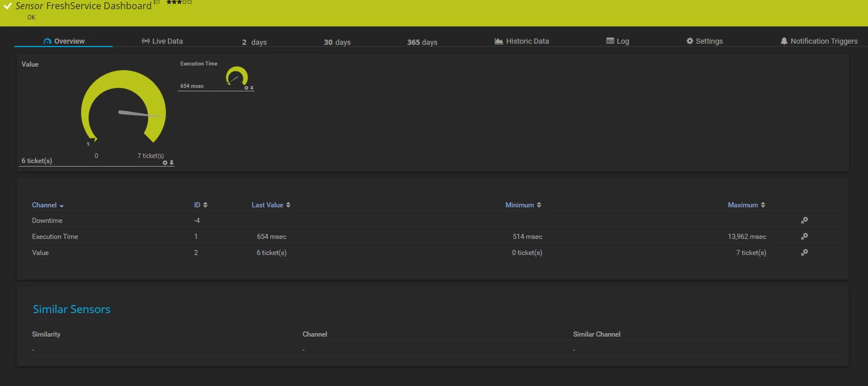Click the Value channel row name

pyautogui.click(x=40, y=253)
